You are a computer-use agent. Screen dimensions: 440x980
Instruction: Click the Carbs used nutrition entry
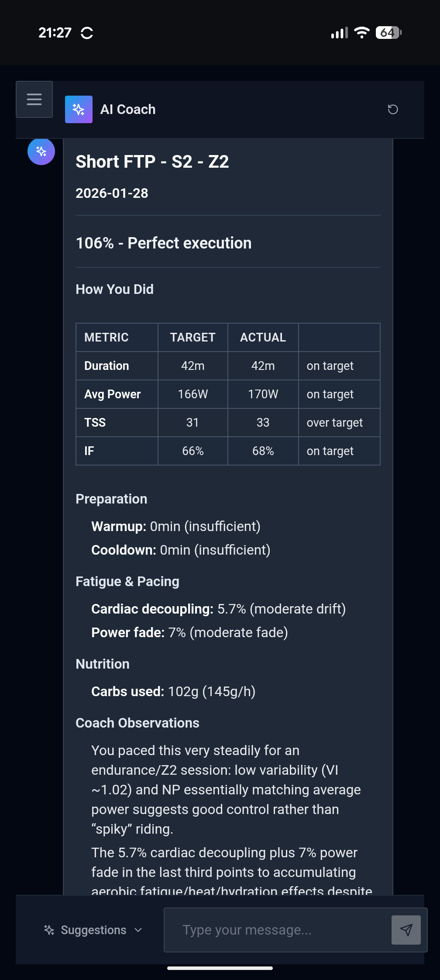point(173,691)
